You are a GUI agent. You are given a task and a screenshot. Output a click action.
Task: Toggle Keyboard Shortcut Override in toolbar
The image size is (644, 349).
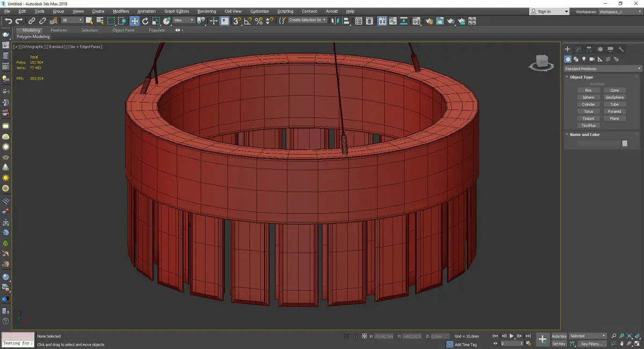click(225, 21)
